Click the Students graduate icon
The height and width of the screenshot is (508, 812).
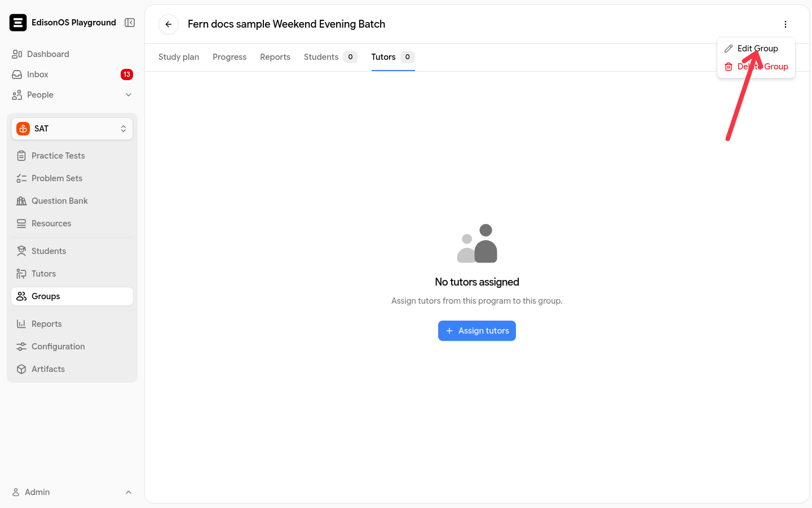[x=21, y=251]
